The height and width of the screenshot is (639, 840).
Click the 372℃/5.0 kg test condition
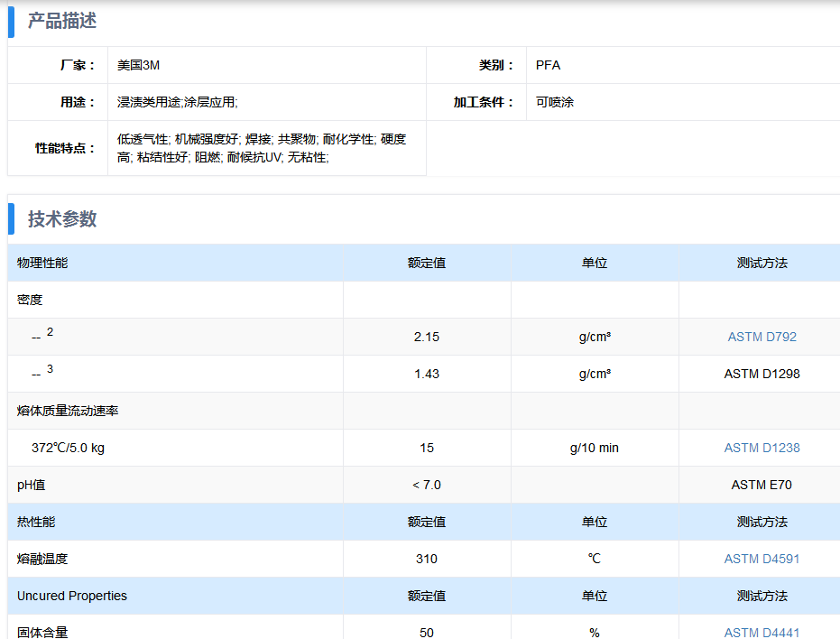68,448
